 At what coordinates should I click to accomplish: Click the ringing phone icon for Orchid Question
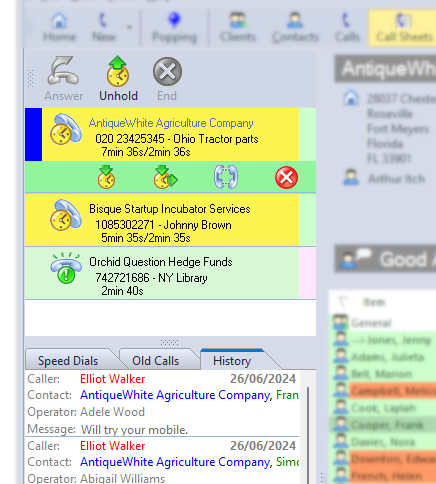66,269
